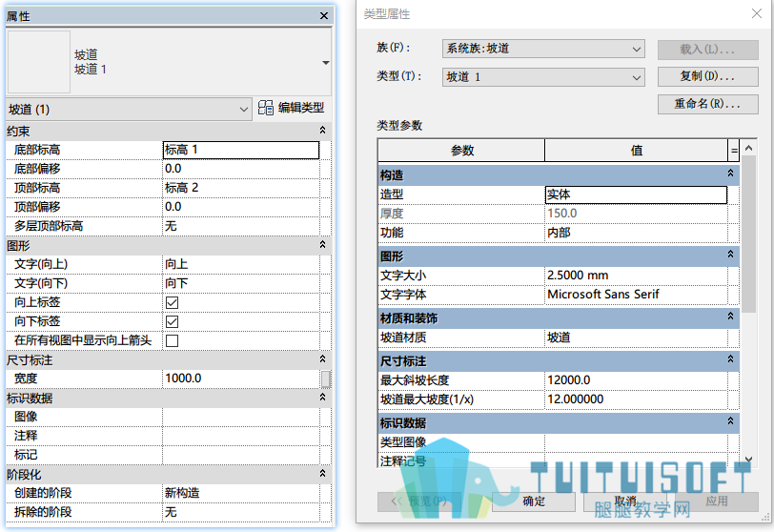The image size is (774, 532).
Task: Click the 文字(向下) value 向下
Action: pyautogui.click(x=241, y=283)
